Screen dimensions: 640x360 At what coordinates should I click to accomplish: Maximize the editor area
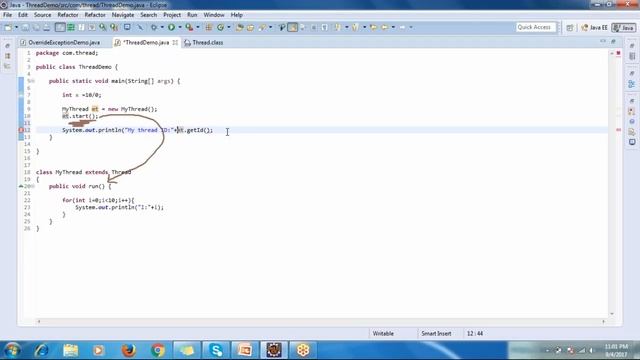613,41
